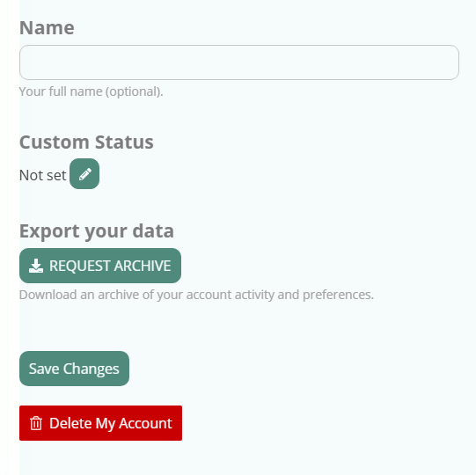Viewport: 476px width, 475px height.
Task: Click the 'Export your data' heading
Action: (x=97, y=231)
